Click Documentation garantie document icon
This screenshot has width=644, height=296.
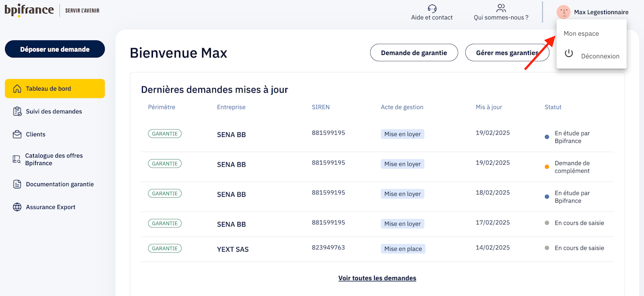17,184
